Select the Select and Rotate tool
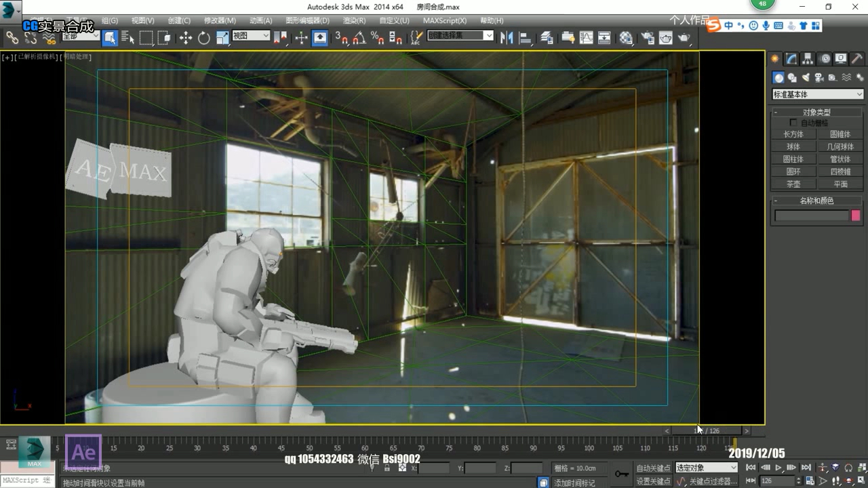Screen dimensions: 868x488 (x=205, y=38)
